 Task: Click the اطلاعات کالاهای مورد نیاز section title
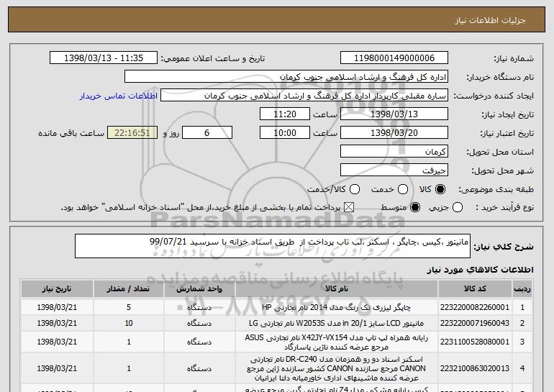tap(480, 270)
